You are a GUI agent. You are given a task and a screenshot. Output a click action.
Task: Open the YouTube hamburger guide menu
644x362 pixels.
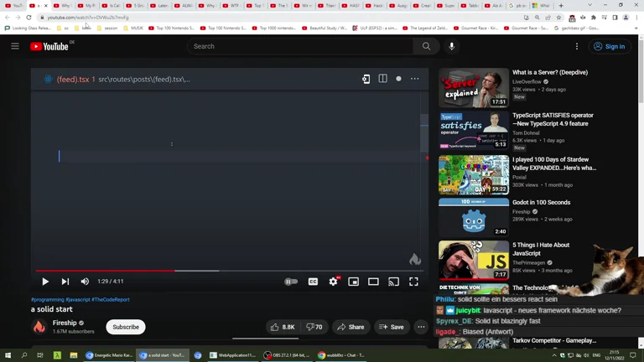(15, 47)
